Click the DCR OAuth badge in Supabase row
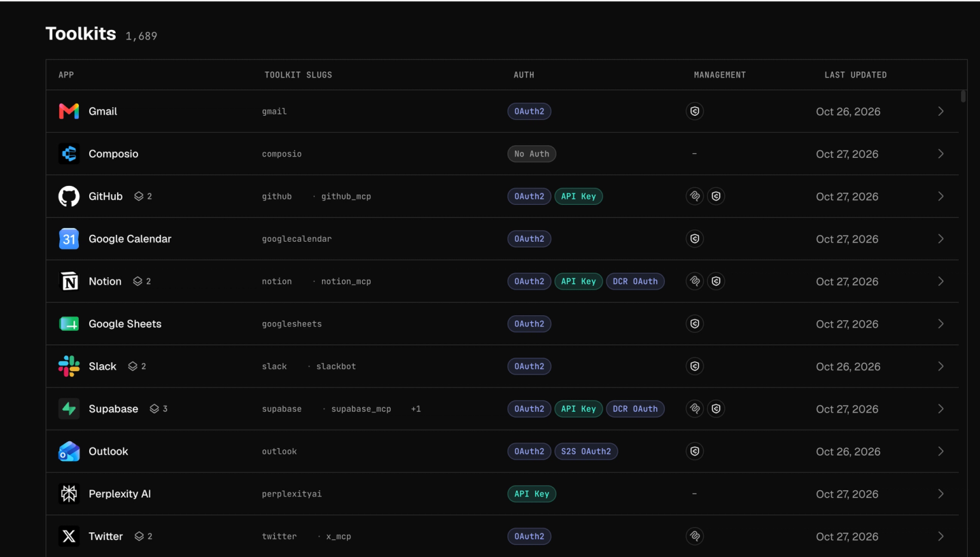980x557 pixels. 635,409
